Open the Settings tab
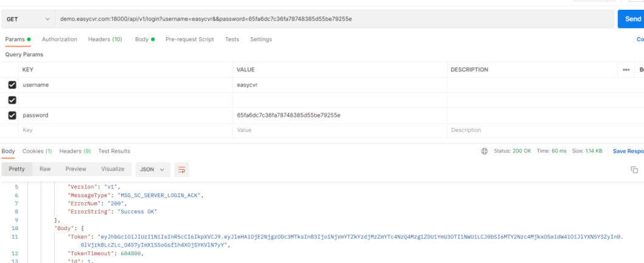The width and height of the screenshot is (644, 263). [261, 40]
